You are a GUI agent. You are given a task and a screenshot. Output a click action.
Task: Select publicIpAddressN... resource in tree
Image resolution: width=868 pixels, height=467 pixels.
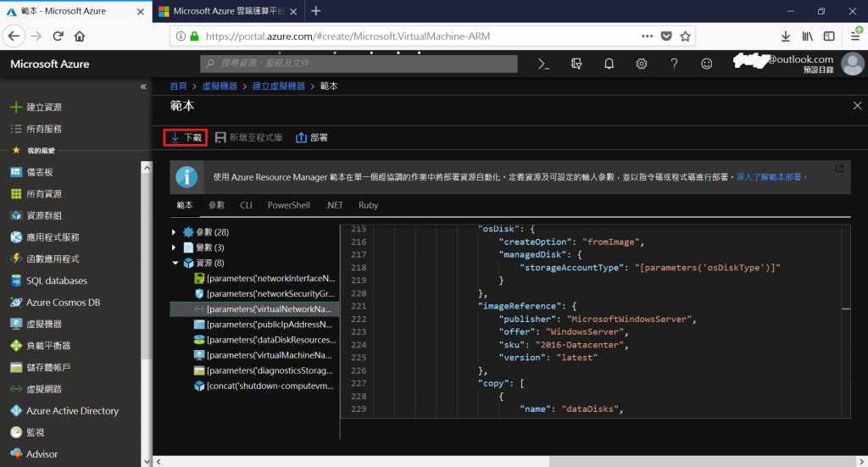pos(264,325)
